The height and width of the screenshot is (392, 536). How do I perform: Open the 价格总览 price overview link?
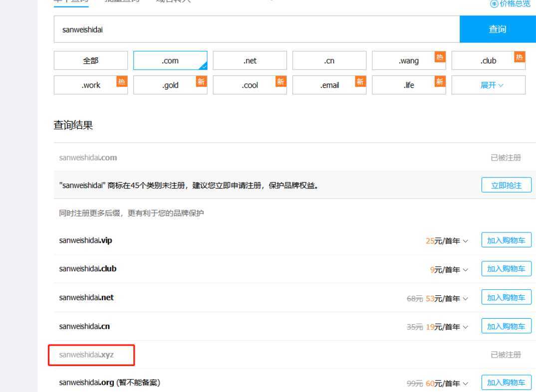[x=511, y=4]
